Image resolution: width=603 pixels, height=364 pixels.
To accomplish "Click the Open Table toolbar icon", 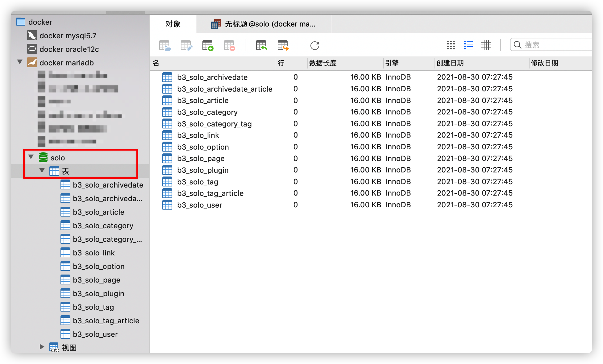I will point(165,46).
